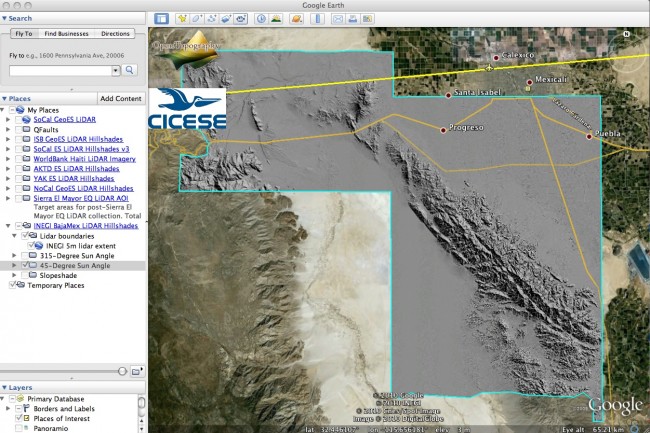Add an image overlay from the toolbar

(226, 19)
